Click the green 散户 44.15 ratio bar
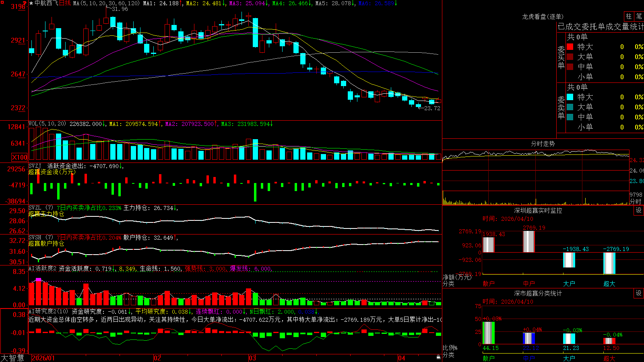This screenshot has height=362, width=644. click(x=488, y=333)
